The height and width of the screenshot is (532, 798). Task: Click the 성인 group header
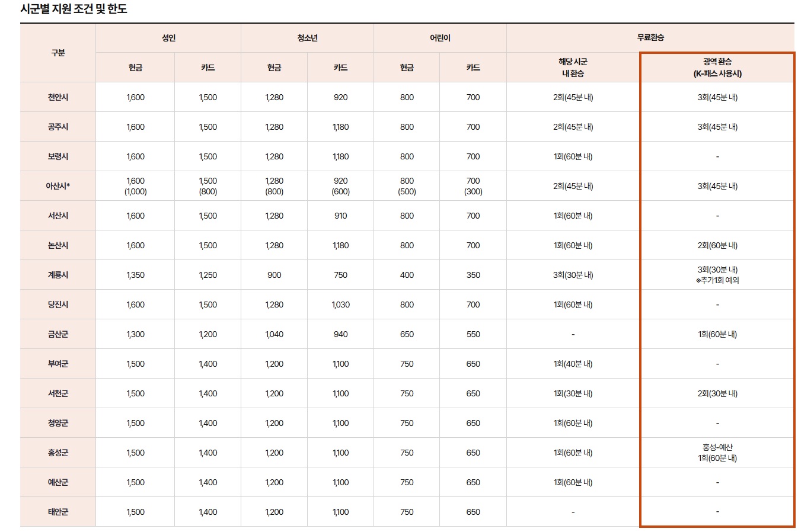coord(168,38)
